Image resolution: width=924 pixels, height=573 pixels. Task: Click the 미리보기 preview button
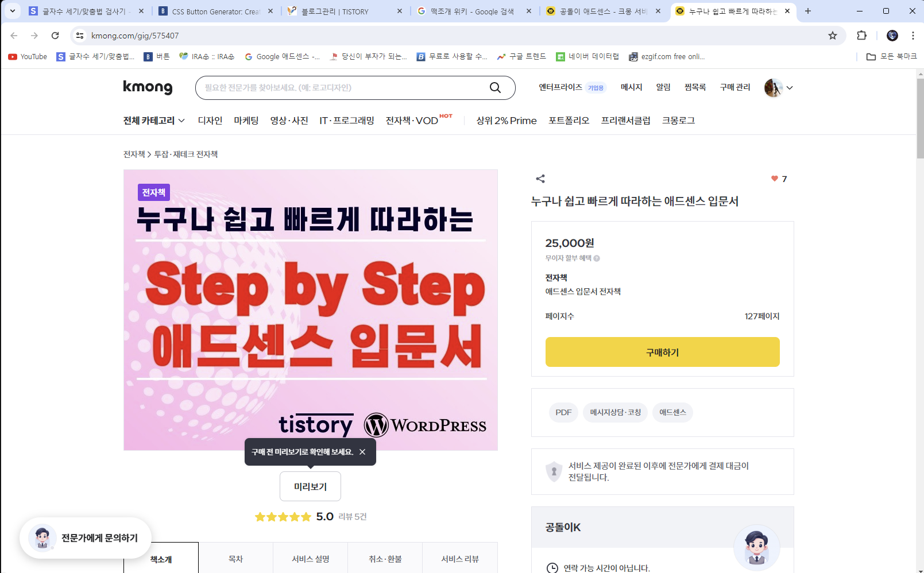310,486
